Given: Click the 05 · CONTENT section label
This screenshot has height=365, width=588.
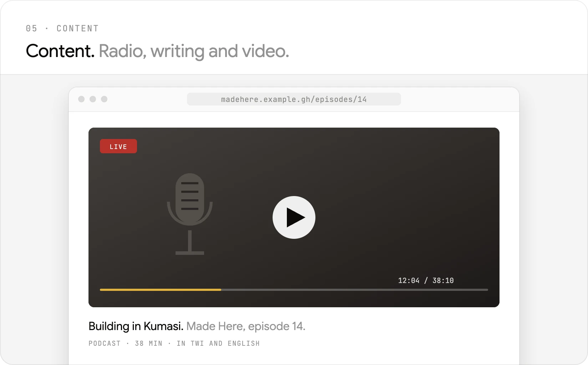Looking at the screenshot, I should [62, 29].
